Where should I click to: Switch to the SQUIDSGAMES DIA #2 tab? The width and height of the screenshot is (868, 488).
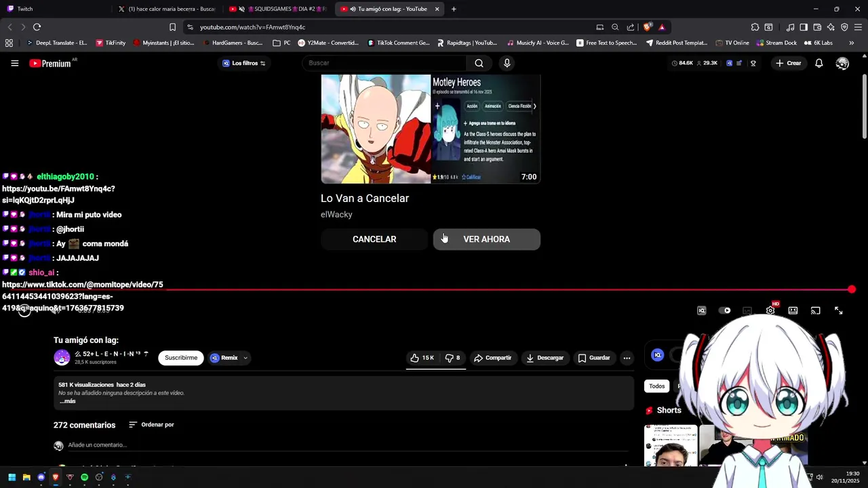(278, 9)
